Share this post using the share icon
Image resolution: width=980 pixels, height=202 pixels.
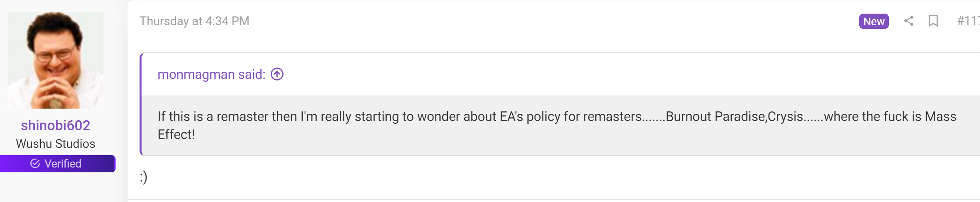tap(908, 21)
